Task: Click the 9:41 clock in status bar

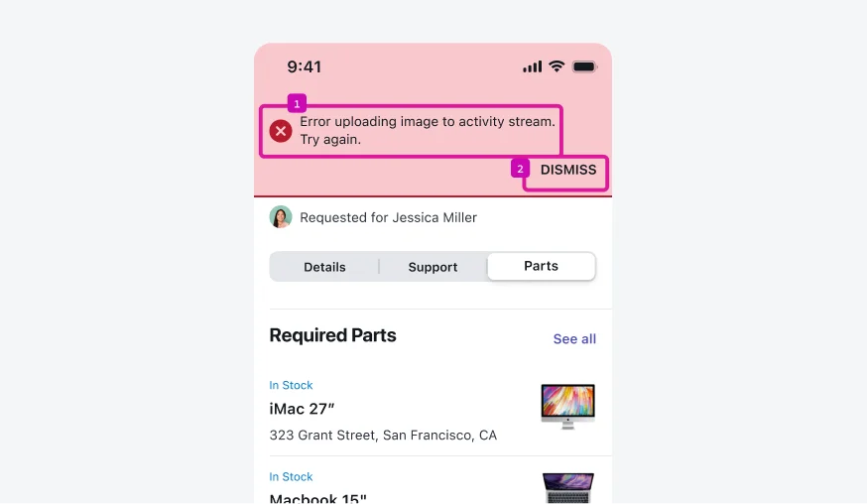Action: 305,67
